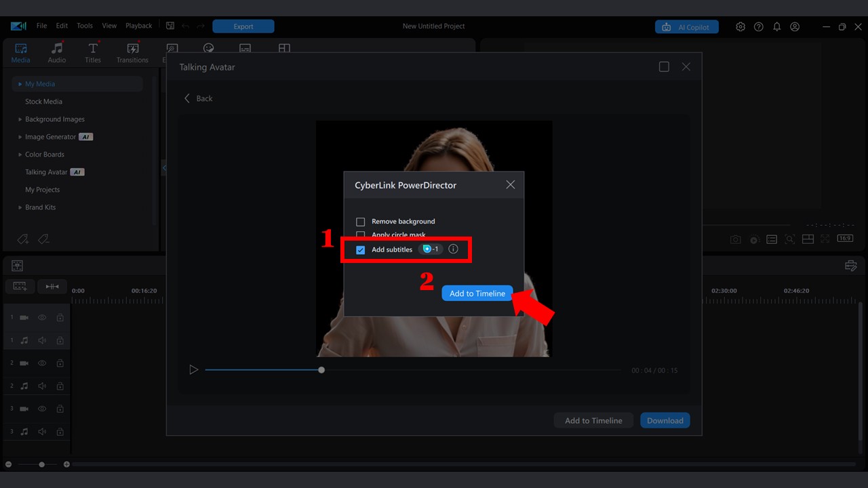Uncheck the Add subtitles option
Screen dimensions: 868x488
pos(360,249)
